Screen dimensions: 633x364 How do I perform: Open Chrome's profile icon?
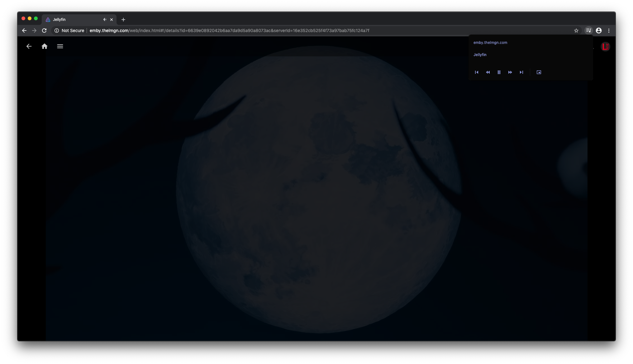tap(599, 30)
